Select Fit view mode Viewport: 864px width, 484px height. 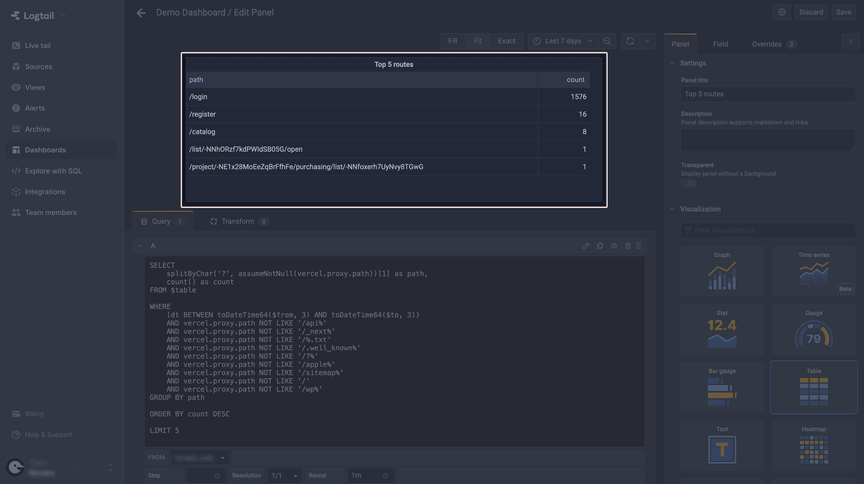coord(477,41)
